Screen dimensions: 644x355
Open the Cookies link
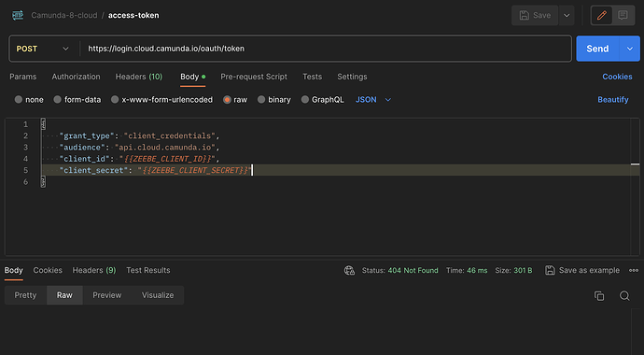tap(617, 77)
